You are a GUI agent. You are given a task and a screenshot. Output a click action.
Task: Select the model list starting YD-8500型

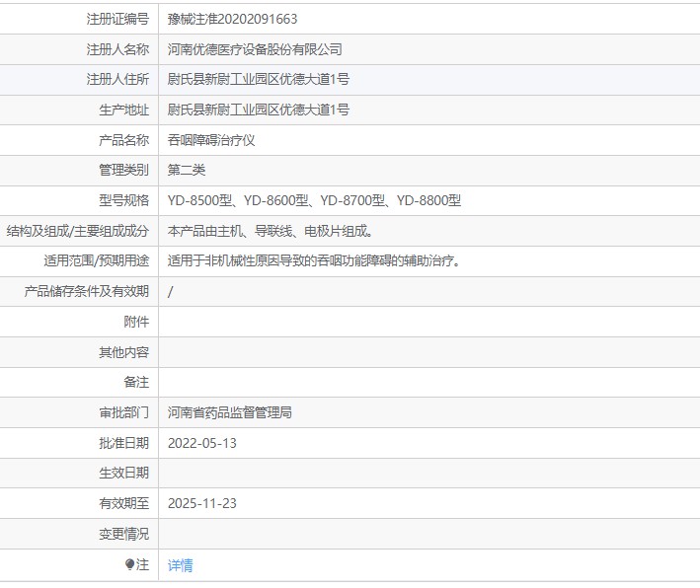[x=314, y=200]
